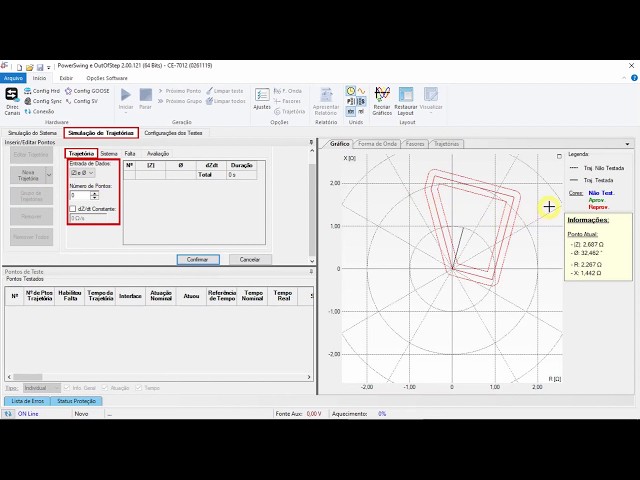Screen dimensions: 640x480
Task: Switch to Exibir ribbon tab
Action: click(66, 78)
